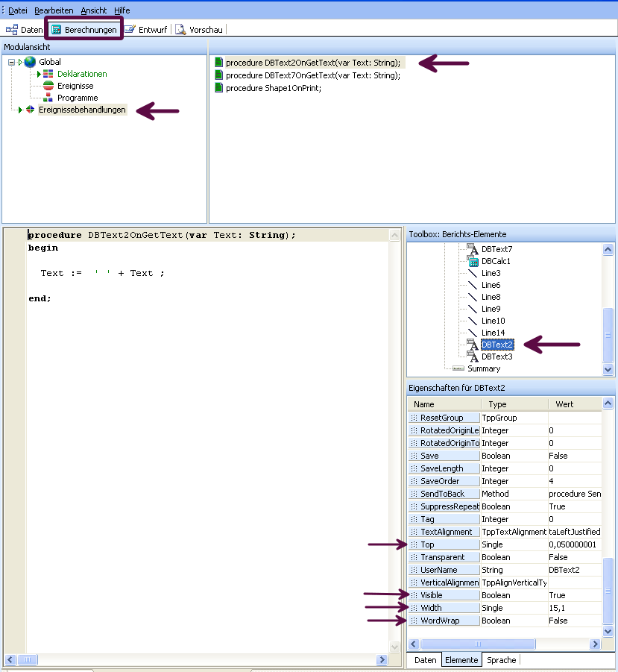Select Ereignisse in module tree
618x672 pixels.
[75, 86]
